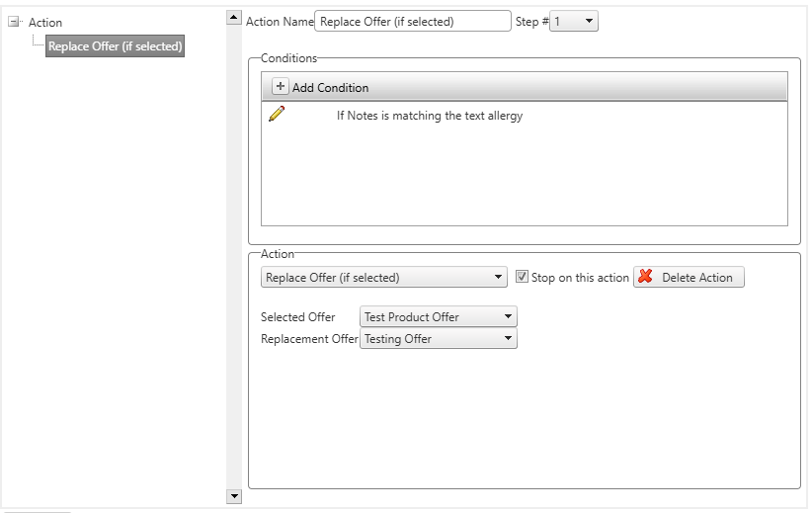This screenshot has width=812, height=513.
Task: Click the pencil edit icon for Notes condition
Action: coord(277,114)
